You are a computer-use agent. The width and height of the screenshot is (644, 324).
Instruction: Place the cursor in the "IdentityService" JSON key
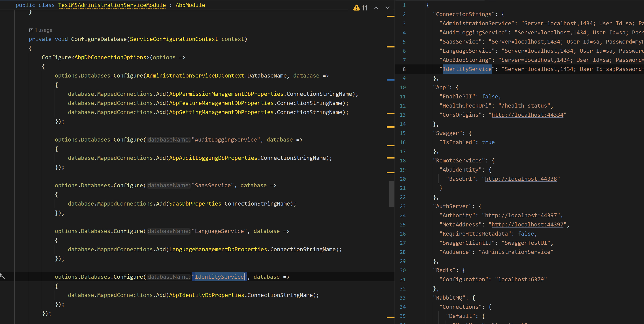coord(467,69)
